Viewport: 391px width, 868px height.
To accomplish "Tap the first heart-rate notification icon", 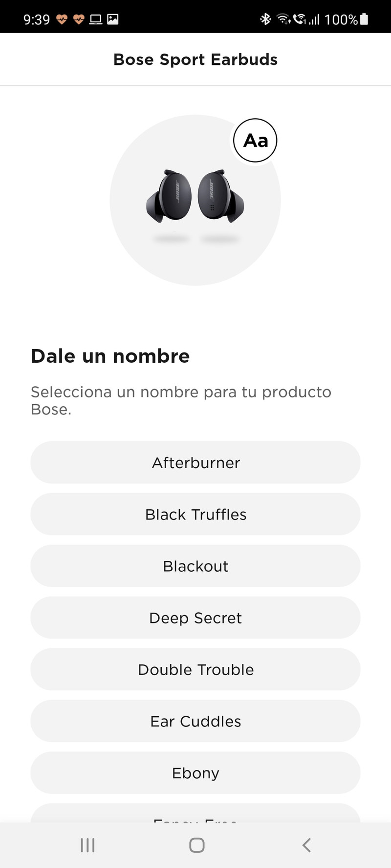I will pos(62,19).
